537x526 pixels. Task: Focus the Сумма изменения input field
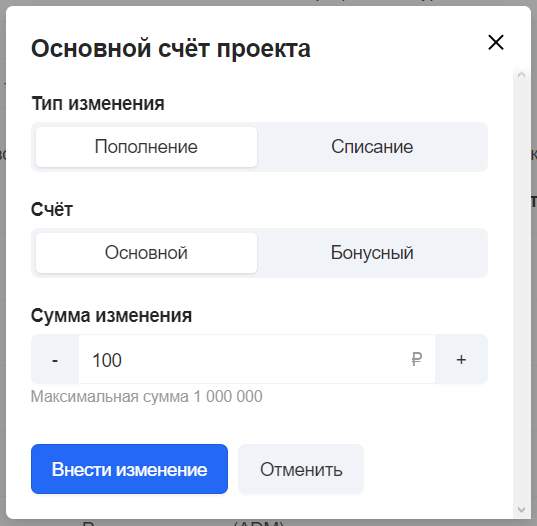tap(257, 359)
